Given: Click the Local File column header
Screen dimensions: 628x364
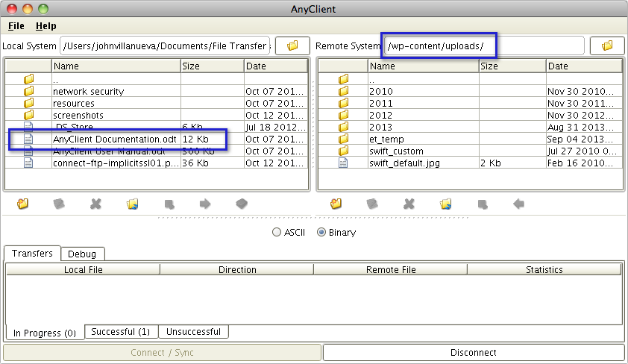Looking at the screenshot, I should [84, 269].
